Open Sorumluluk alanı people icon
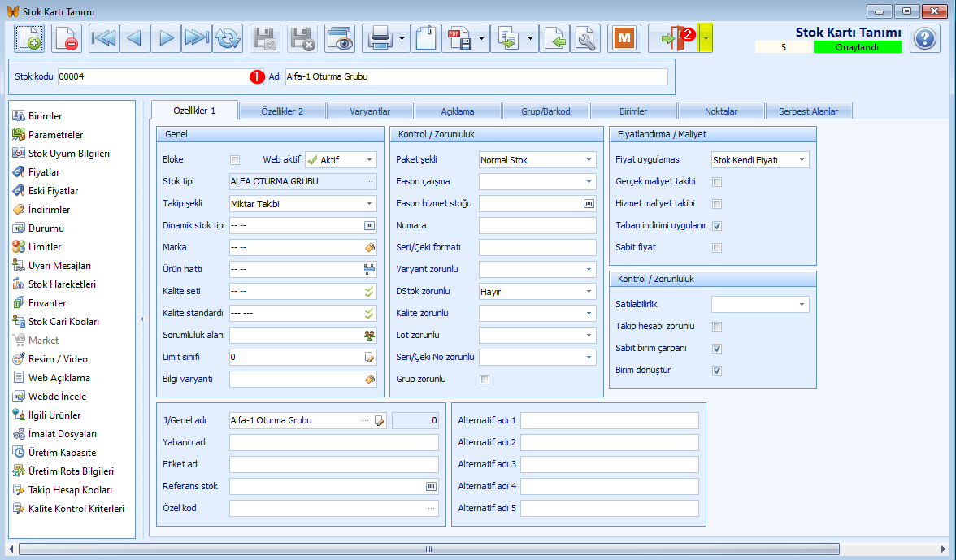This screenshot has width=956, height=560. pos(369,335)
